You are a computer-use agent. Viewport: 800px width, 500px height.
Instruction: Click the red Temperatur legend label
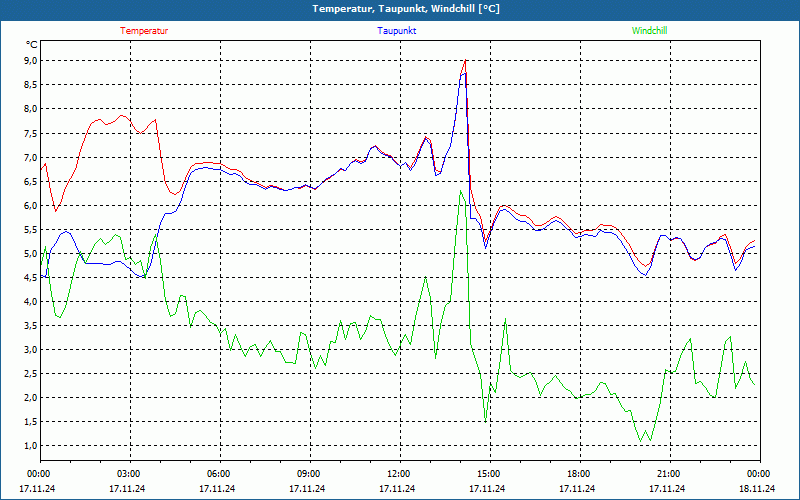144,31
